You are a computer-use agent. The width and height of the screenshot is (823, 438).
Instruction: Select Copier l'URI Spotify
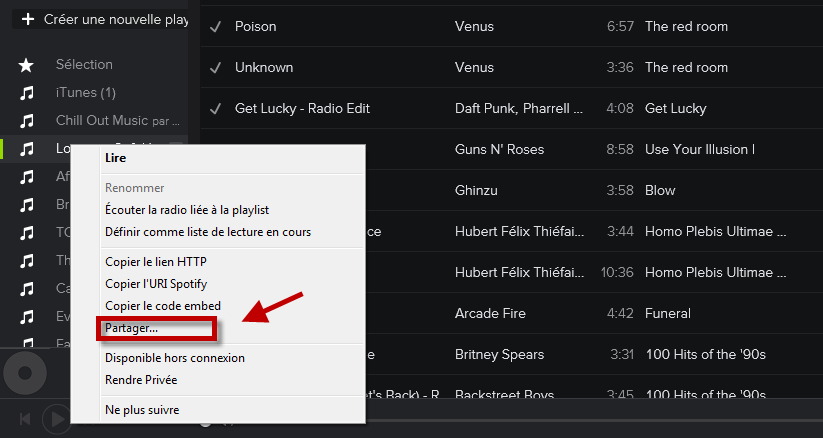(155, 283)
